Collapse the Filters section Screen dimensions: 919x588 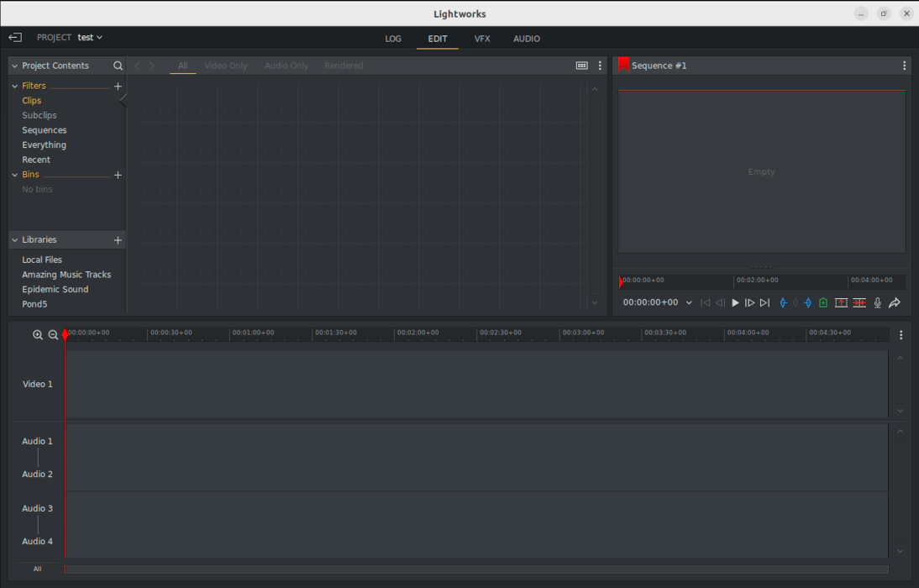[x=13, y=85]
